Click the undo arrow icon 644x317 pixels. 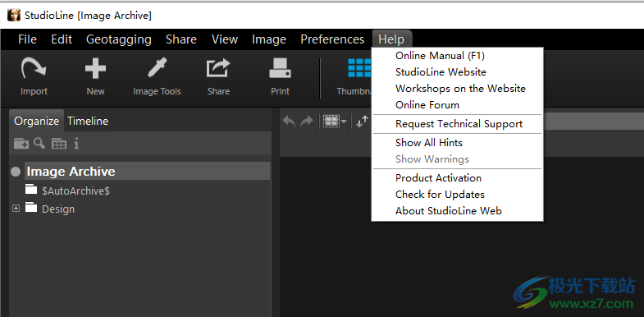tap(289, 122)
